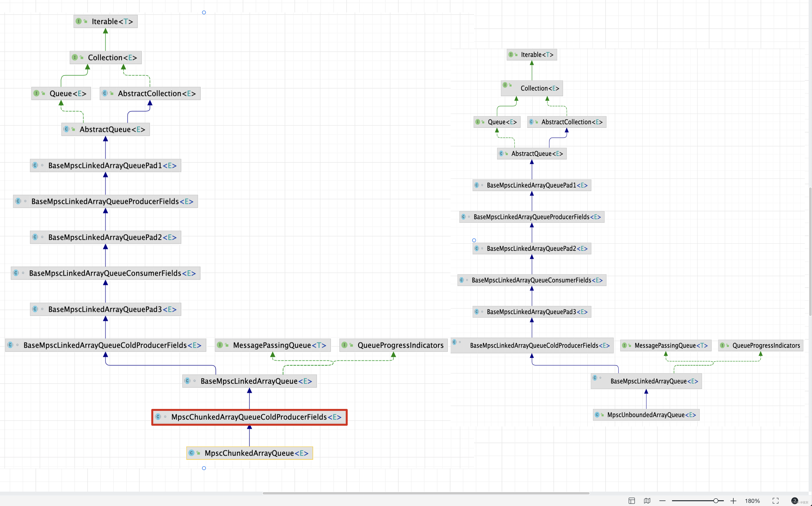Open the help question mark button

click(x=795, y=501)
